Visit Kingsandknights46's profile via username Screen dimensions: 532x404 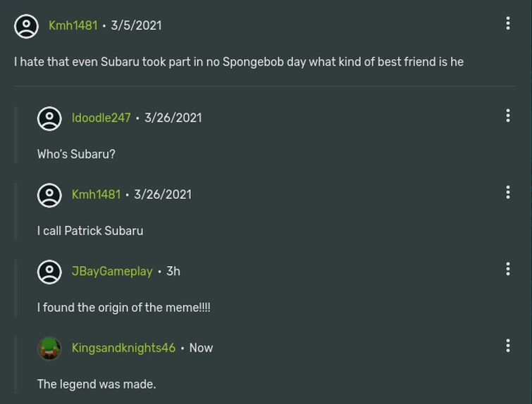coord(123,348)
